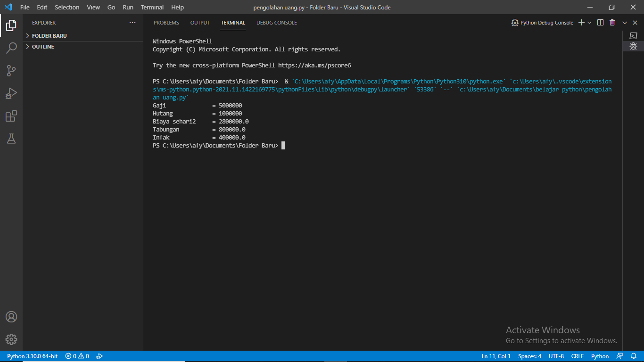Close the terminal panel
Screen dimensions: 644x362
[635, 23]
